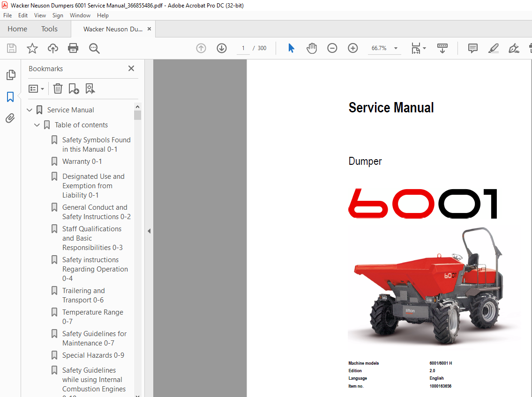Collapse the Service Manual bookmark
The image size is (532, 397).
(30, 110)
